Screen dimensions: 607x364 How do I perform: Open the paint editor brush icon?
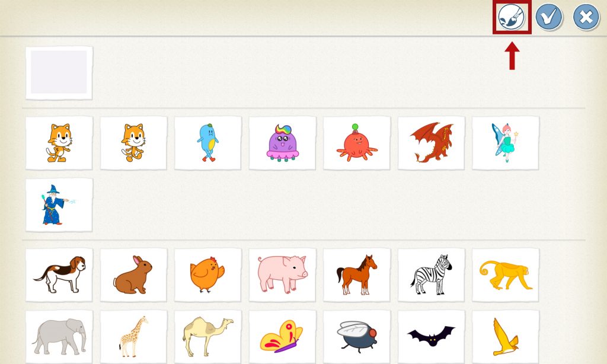click(512, 17)
